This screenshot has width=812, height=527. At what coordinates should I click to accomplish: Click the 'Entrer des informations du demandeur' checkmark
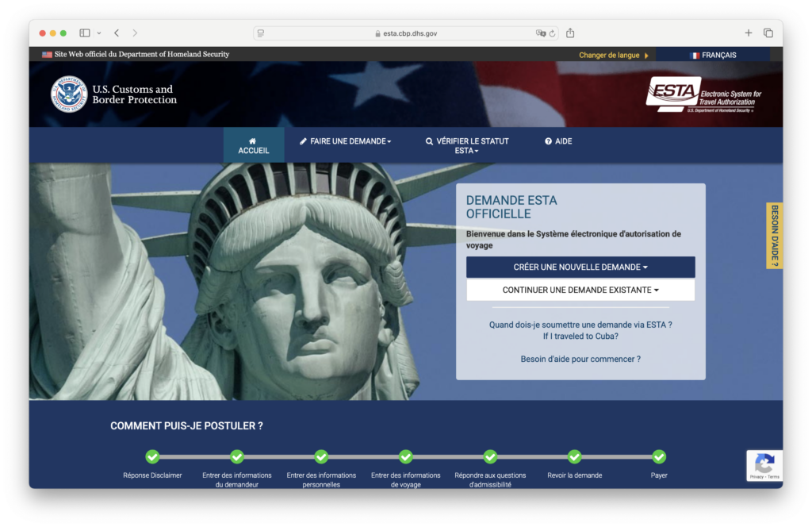coord(236,456)
